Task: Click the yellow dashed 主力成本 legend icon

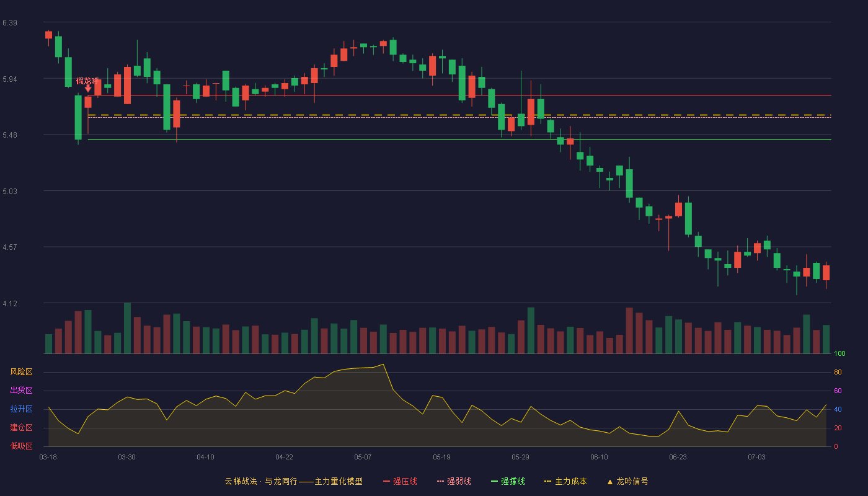Action: (547, 481)
